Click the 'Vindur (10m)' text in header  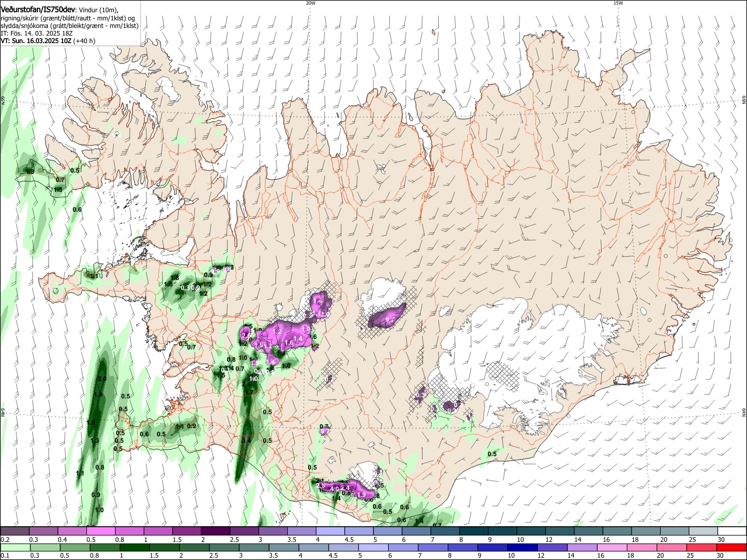pos(98,10)
